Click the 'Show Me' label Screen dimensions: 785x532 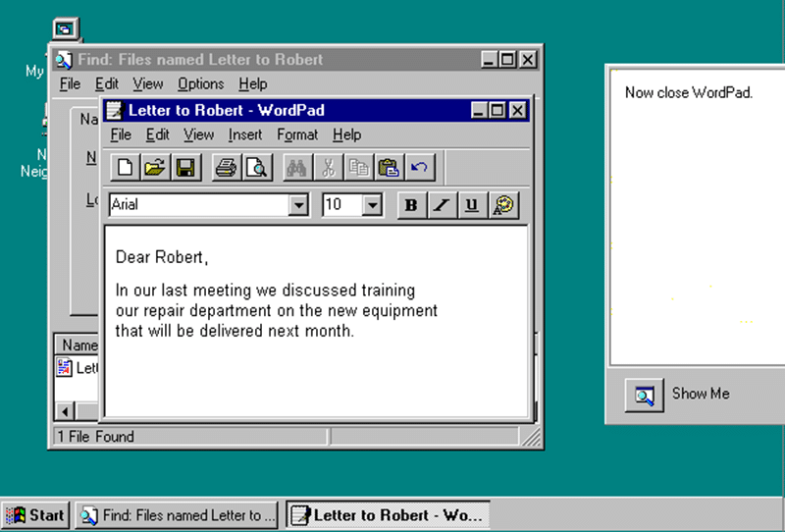[701, 394]
